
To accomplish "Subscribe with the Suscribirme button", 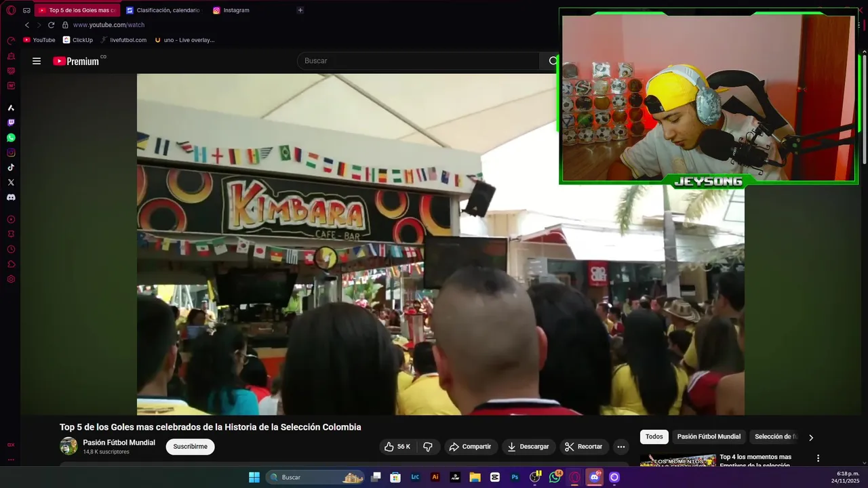I will click(x=190, y=447).
